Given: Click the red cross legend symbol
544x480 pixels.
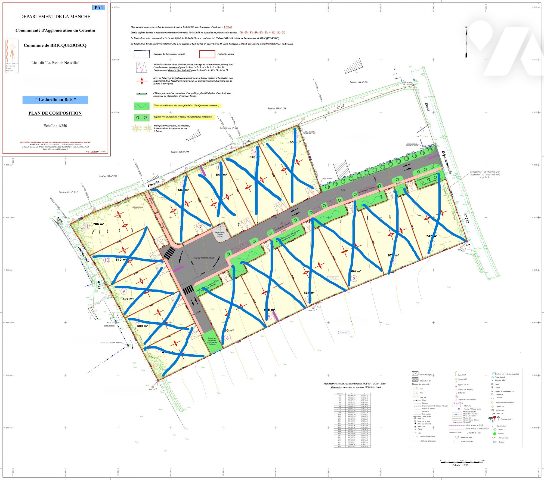Looking at the screenshot, I should tap(142, 81).
